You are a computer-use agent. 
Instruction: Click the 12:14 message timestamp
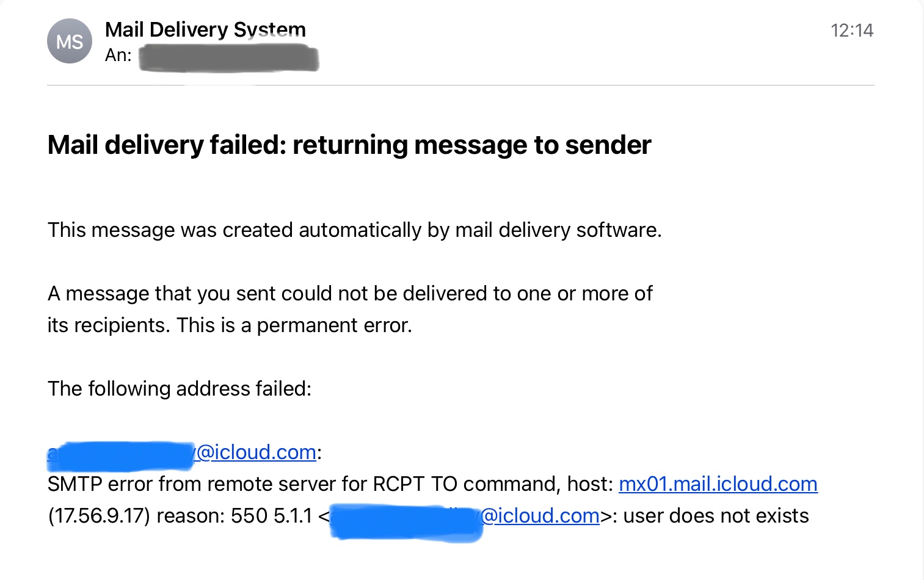click(x=851, y=31)
